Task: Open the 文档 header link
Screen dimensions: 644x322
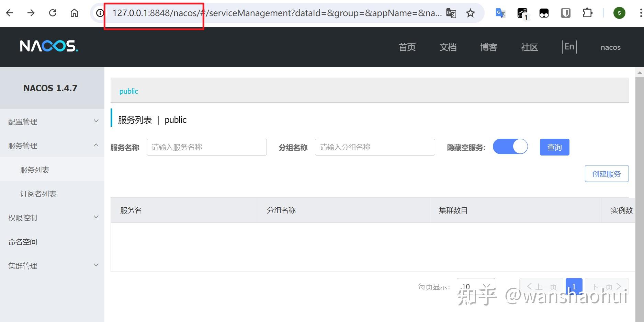Action: pos(448,47)
